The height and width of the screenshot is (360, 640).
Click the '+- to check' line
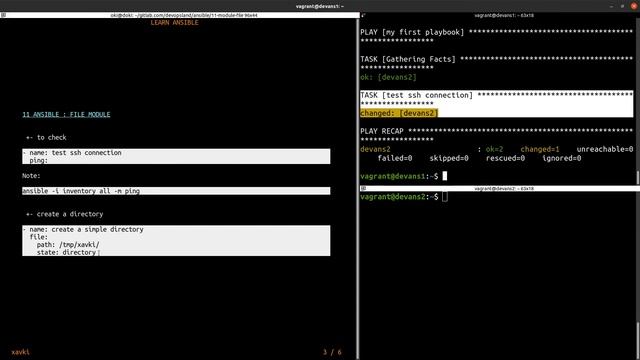[x=46, y=138]
